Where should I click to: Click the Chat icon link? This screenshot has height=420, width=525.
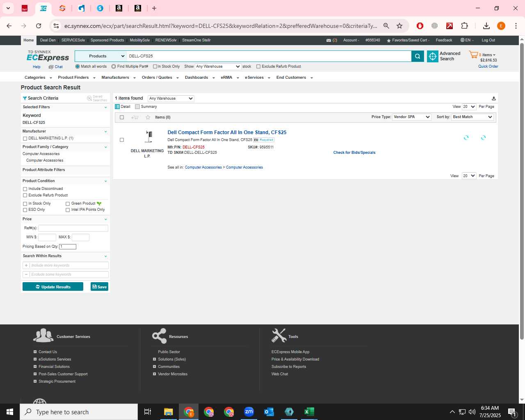pyautogui.click(x=56, y=67)
